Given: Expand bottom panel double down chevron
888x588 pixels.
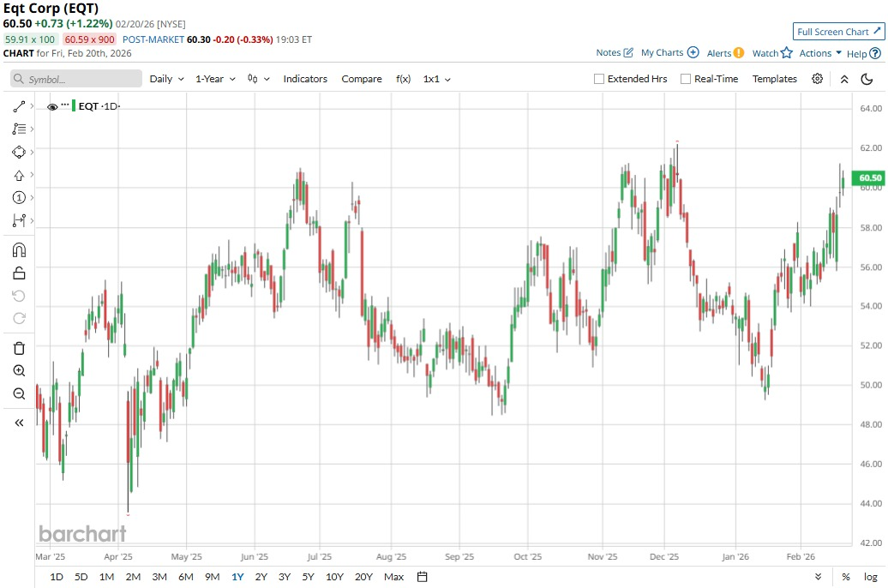Looking at the screenshot, I should (818, 577).
